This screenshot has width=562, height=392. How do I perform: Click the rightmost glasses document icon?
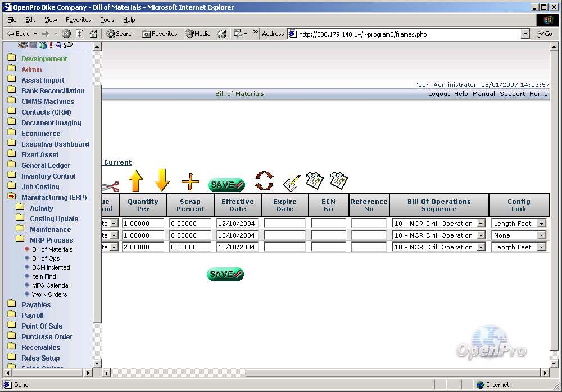click(x=338, y=180)
